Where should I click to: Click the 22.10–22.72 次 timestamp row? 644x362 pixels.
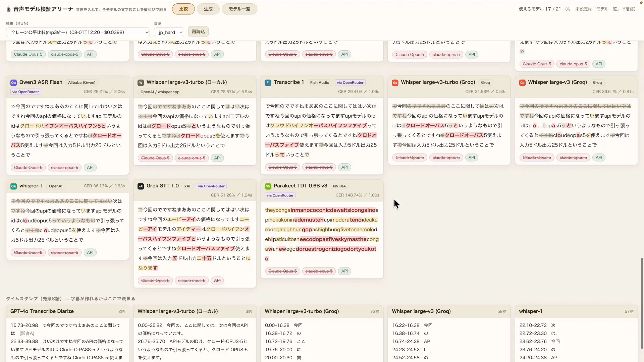pos(537,325)
